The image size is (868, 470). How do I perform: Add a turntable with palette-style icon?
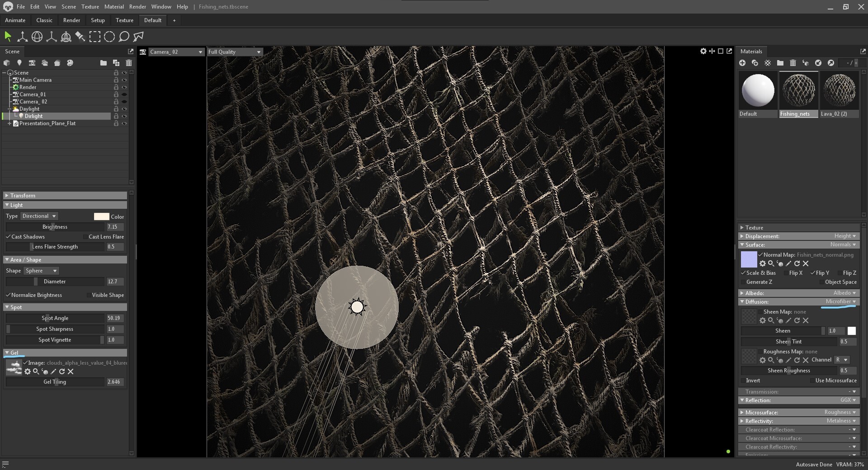tap(70, 63)
